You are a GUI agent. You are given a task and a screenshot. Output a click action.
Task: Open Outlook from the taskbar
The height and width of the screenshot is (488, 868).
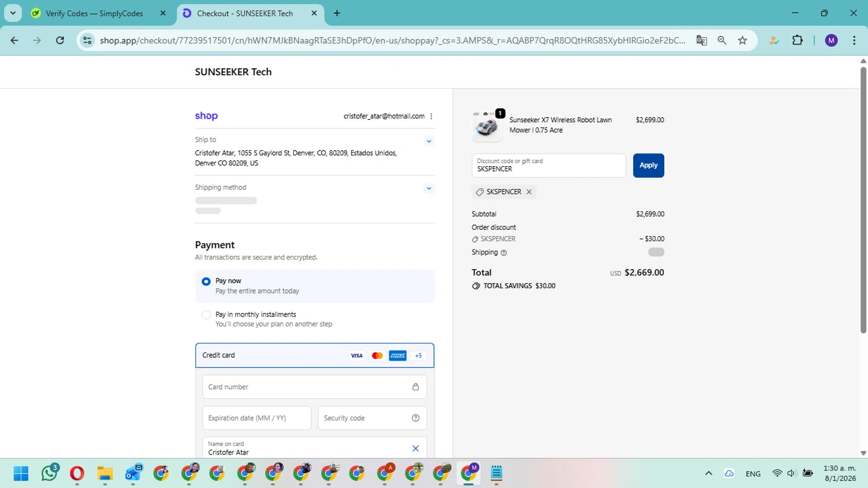pyautogui.click(x=133, y=474)
